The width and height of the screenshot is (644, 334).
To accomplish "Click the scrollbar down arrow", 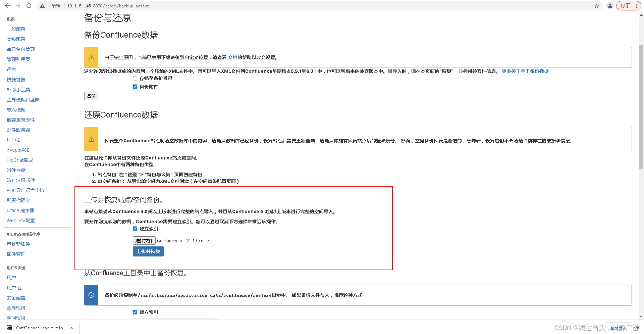I will point(641,317).
